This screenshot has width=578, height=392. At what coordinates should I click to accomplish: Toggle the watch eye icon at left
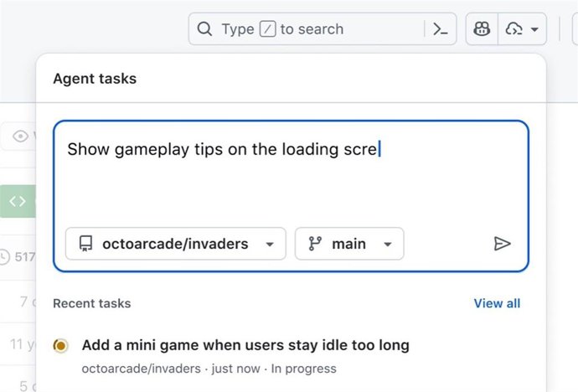21,136
